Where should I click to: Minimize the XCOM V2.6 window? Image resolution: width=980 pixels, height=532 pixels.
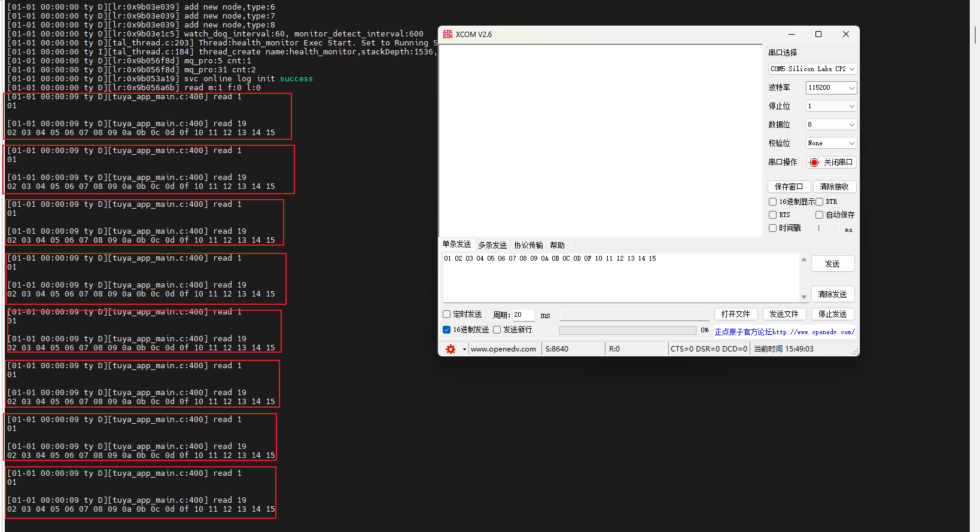pyautogui.click(x=792, y=34)
